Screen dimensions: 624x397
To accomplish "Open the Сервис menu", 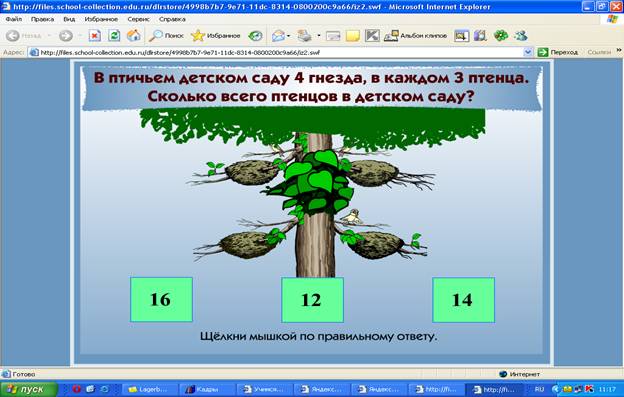I will (x=138, y=19).
